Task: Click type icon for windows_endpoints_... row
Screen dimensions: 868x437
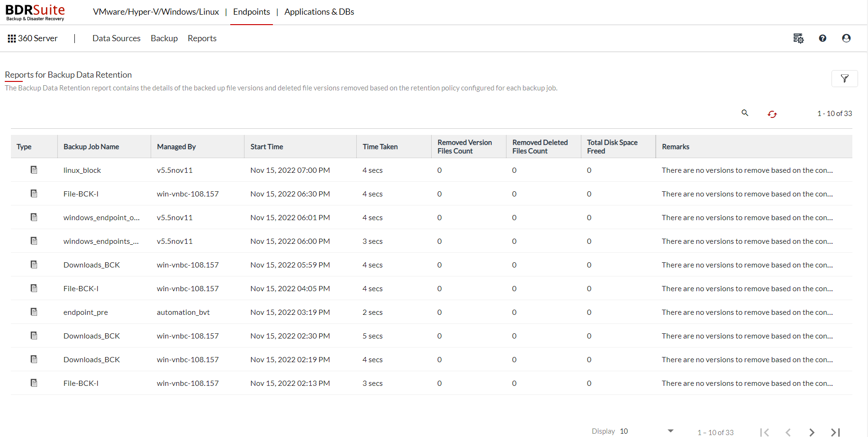Action: click(34, 241)
